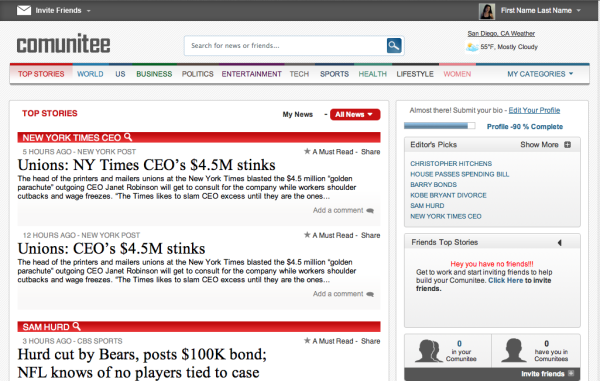The width and height of the screenshot is (600, 381).
Task: Share the CBS Sports story
Action: [x=370, y=340]
